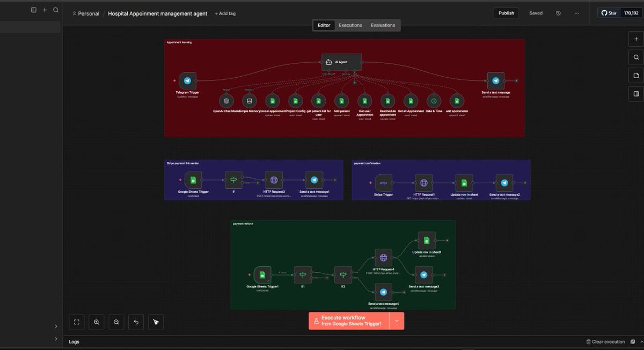Select the Simple Memory node

pyautogui.click(x=249, y=100)
